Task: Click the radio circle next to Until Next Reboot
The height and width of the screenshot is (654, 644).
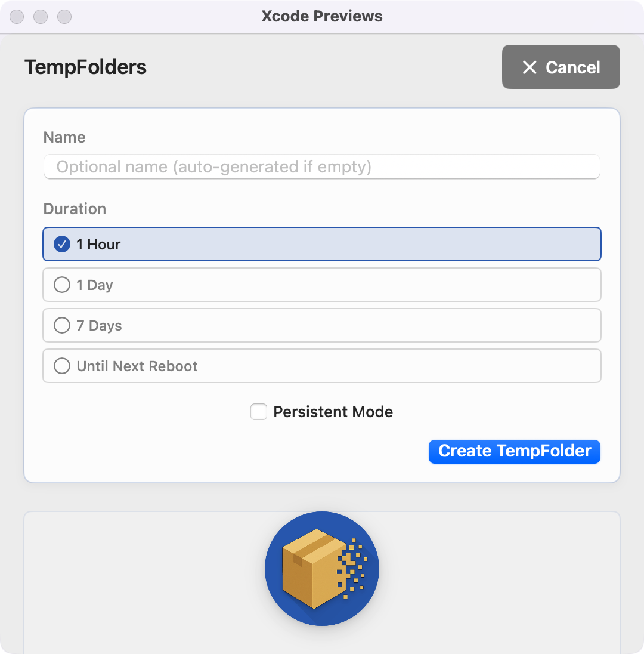Action: click(x=61, y=366)
